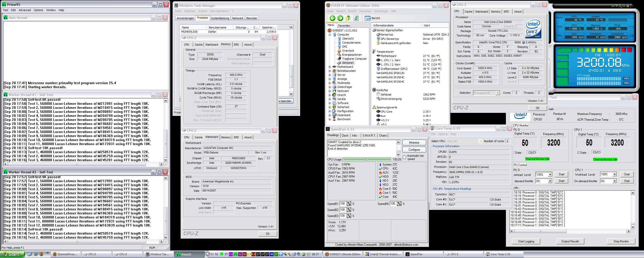Switch to Netzwerk tab in Task-Manager

237,18
